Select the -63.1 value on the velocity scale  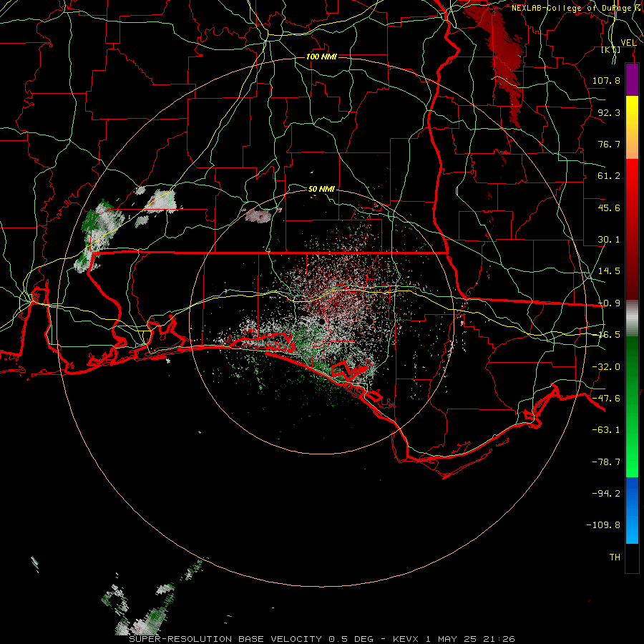pyautogui.click(x=606, y=430)
